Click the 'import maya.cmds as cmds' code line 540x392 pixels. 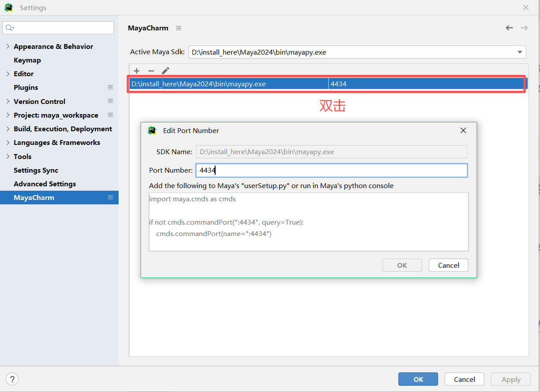point(193,199)
